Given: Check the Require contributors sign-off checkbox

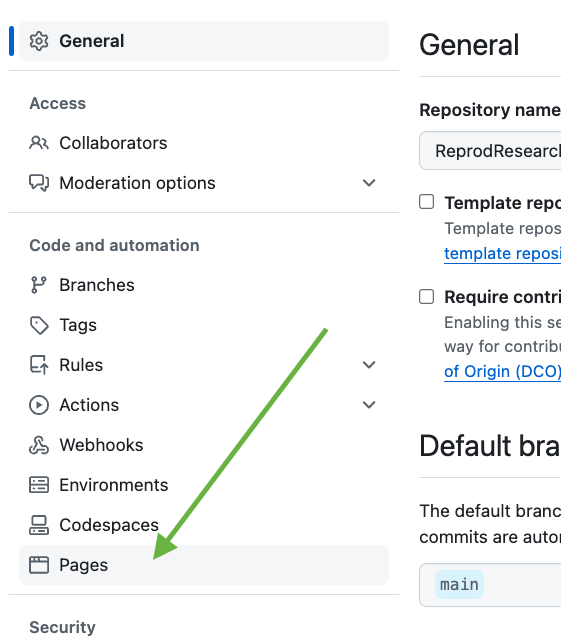Looking at the screenshot, I should pyautogui.click(x=427, y=296).
